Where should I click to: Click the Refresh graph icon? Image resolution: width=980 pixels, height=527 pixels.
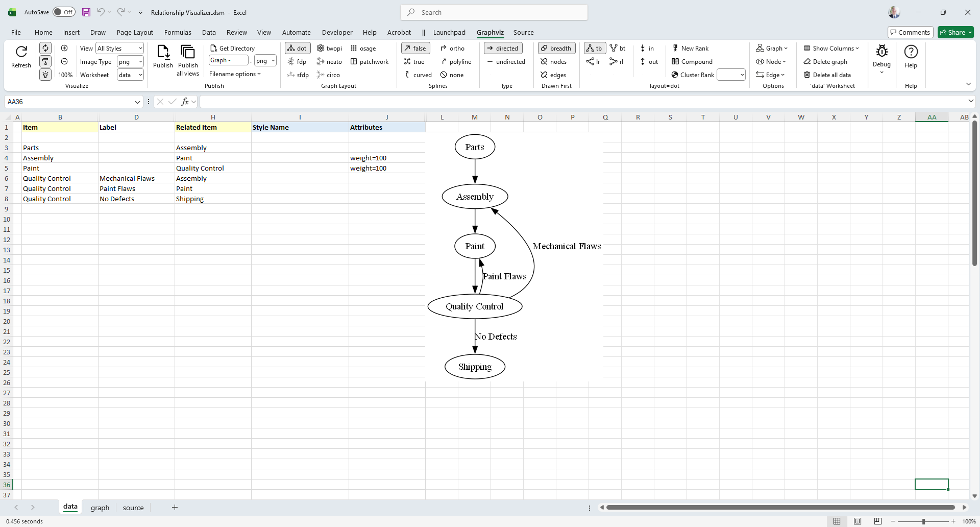(21, 52)
